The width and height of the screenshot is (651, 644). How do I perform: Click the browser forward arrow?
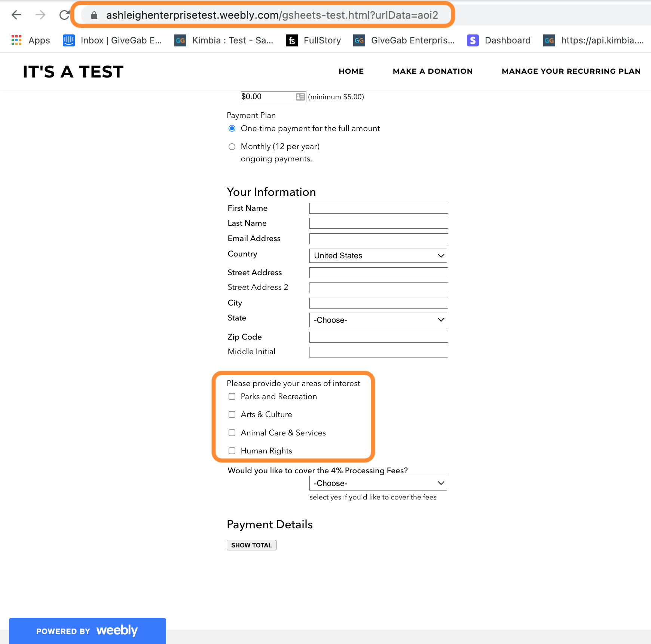coord(40,15)
